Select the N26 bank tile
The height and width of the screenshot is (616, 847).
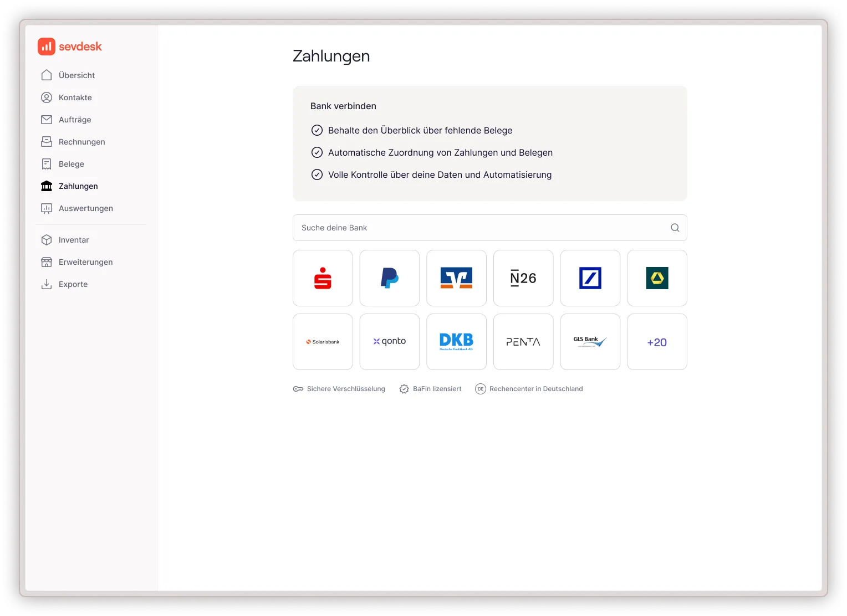point(523,278)
